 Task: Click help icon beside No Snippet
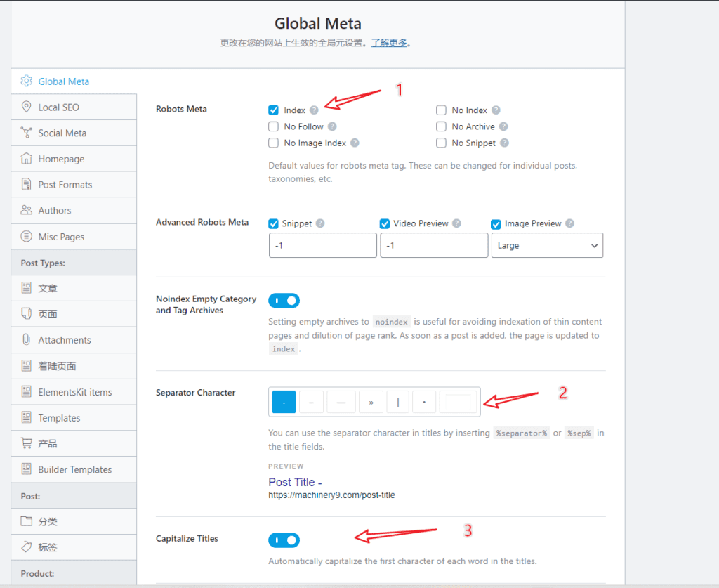pyautogui.click(x=504, y=143)
